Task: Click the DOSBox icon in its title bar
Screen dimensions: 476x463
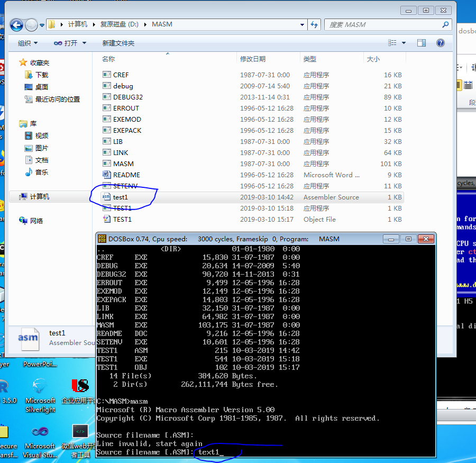Action: [102, 239]
